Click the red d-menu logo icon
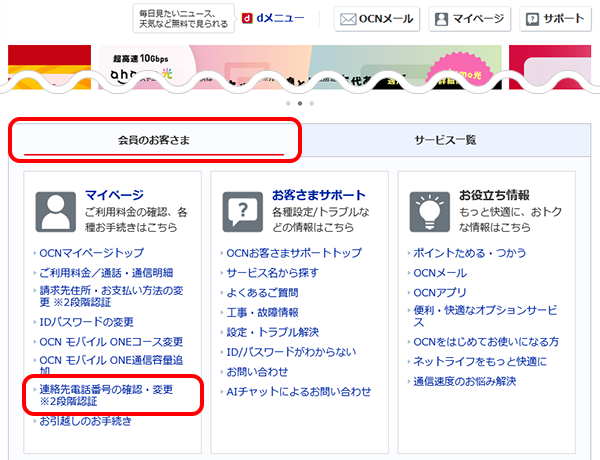Image resolution: width=600 pixels, height=460 pixels. (x=247, y=18)
